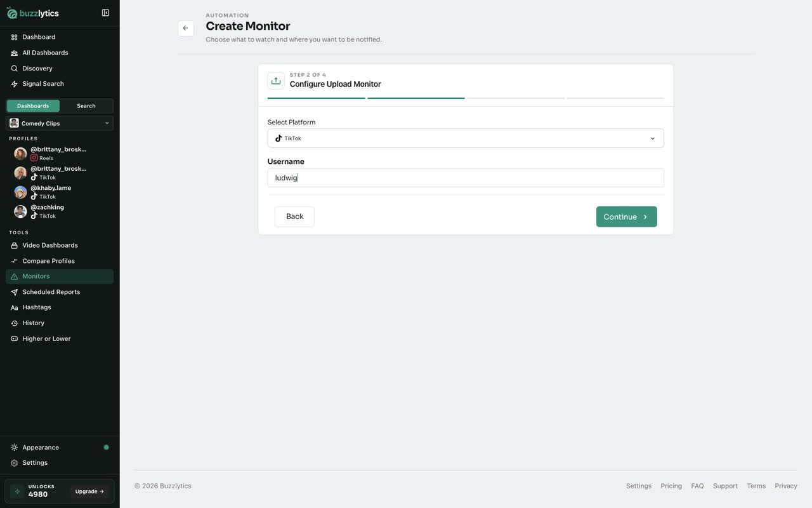Open the Terms link
This screenshot has height=508, width=812.
click(x=756, y=486)
